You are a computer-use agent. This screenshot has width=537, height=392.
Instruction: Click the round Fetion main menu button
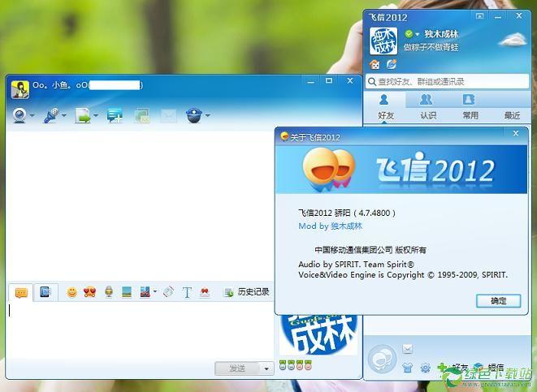coord(382,360)
